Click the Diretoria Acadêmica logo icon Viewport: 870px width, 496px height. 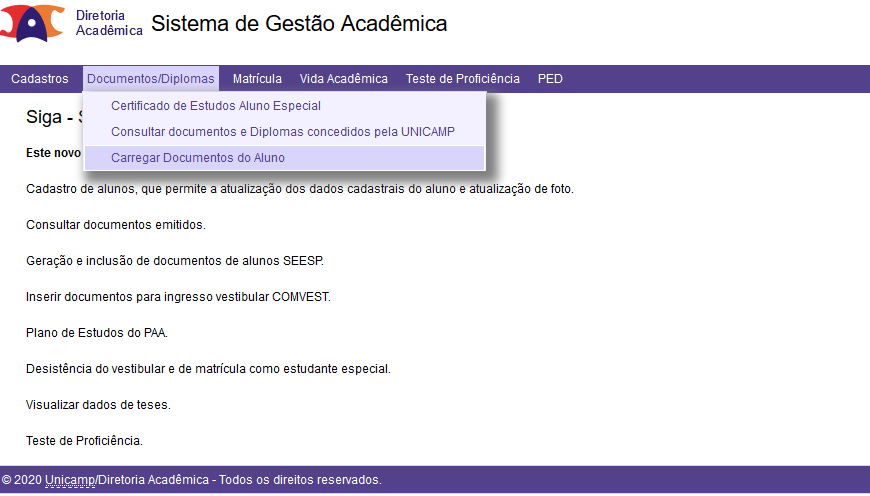pos(32,23)
